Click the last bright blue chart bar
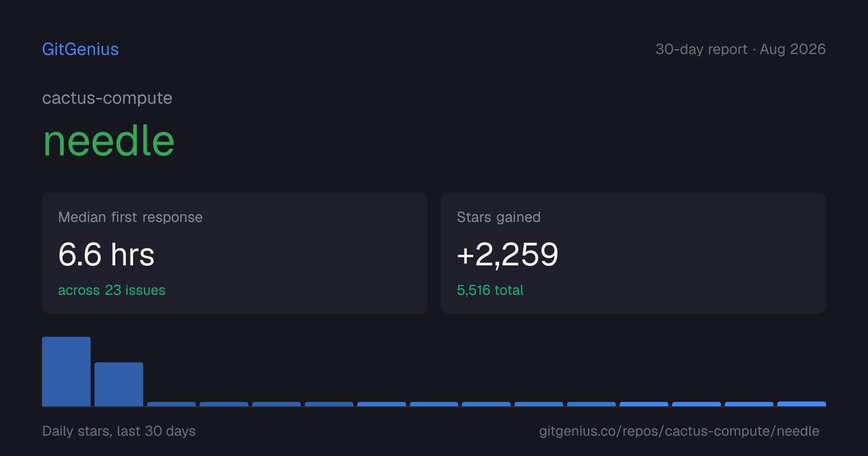 coord(801,404)
